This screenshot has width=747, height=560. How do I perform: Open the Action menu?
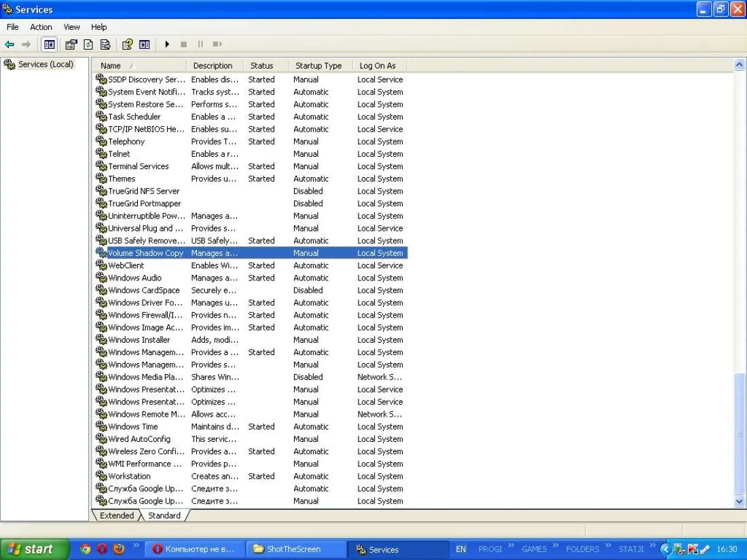tap(41, 27)
